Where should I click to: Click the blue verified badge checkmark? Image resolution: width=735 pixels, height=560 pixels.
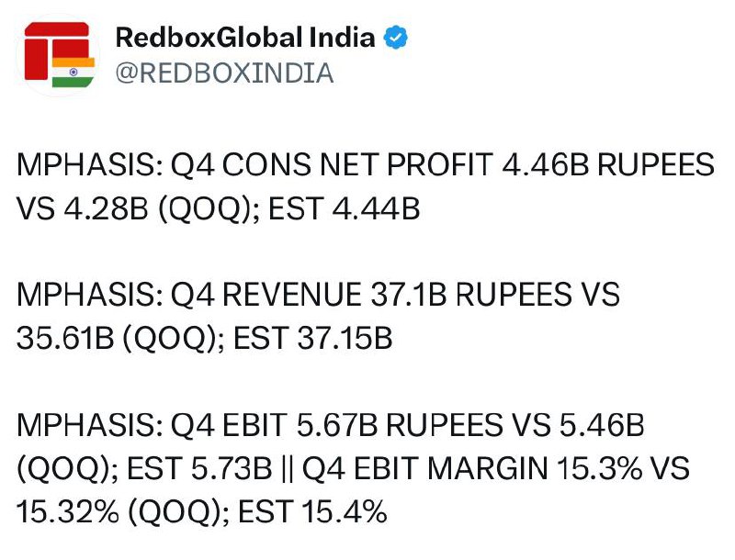pos(396,38)
